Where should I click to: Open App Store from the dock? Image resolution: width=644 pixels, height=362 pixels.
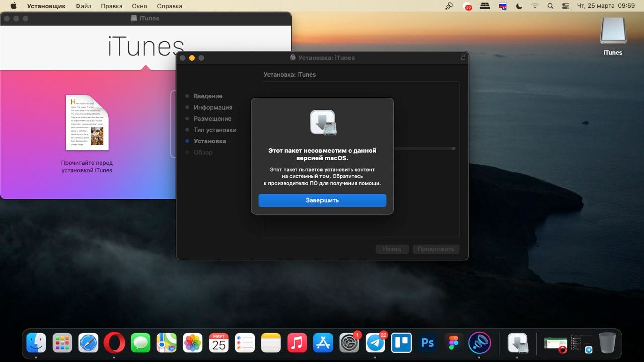point(323,343)
